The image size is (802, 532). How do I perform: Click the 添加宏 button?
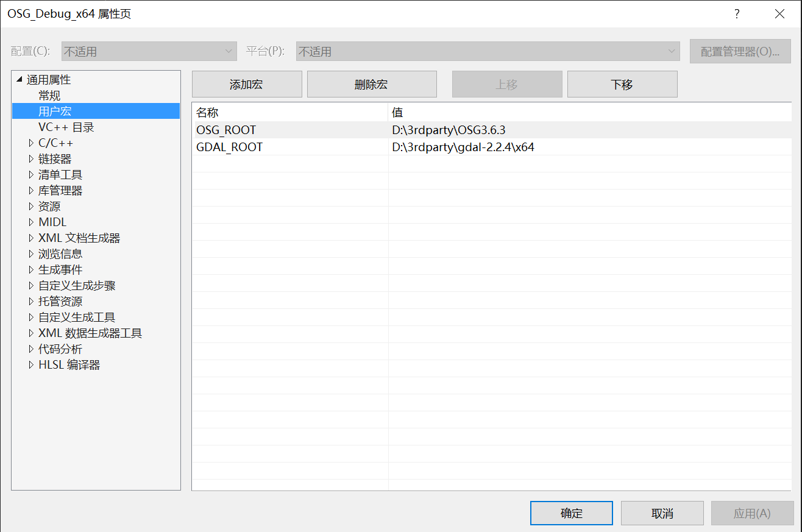[246, 83]
